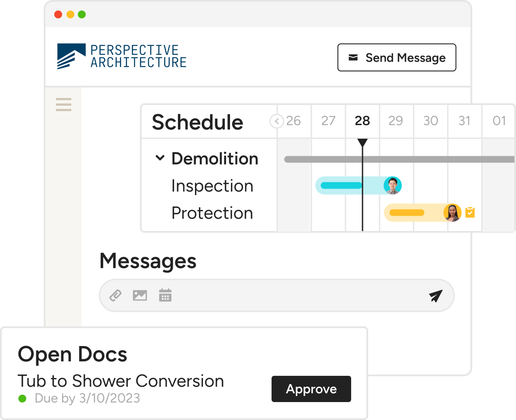The image size is (516, 420).
Task: Click the calendar icon in Messages
Action: pos(165,296)
